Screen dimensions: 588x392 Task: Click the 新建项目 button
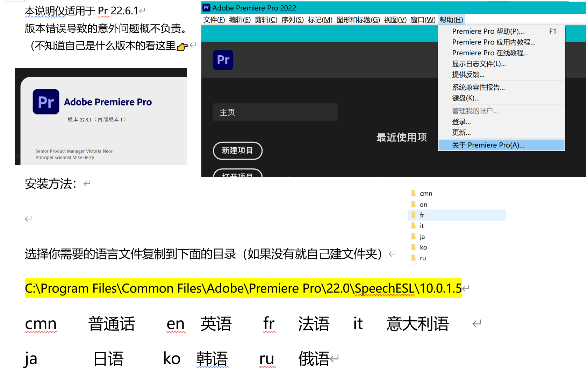(237, 150)
